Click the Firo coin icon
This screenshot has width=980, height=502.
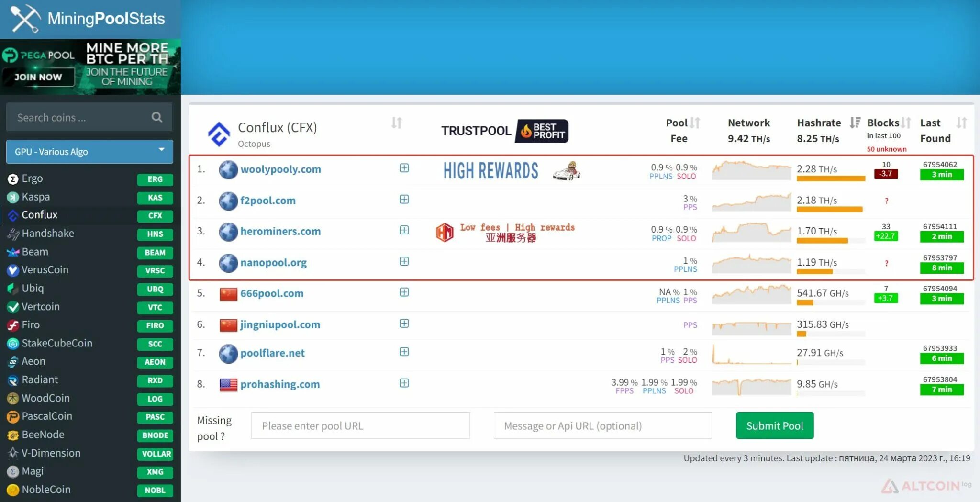pyautogui.click(x=13, y=325)
